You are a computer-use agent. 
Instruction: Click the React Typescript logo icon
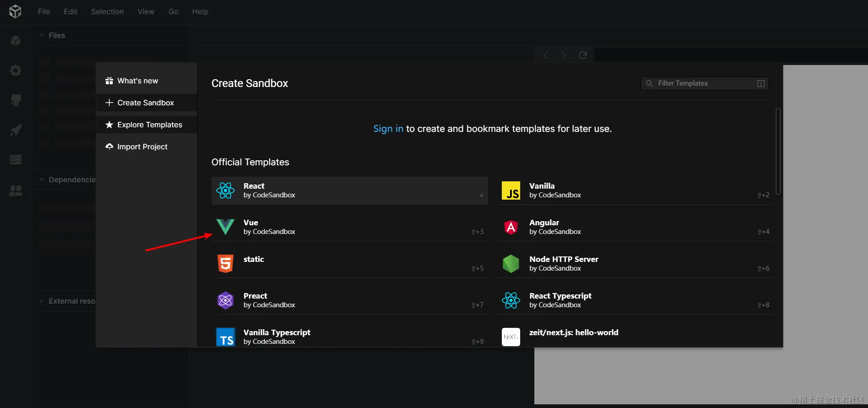[x=511, y=300]
